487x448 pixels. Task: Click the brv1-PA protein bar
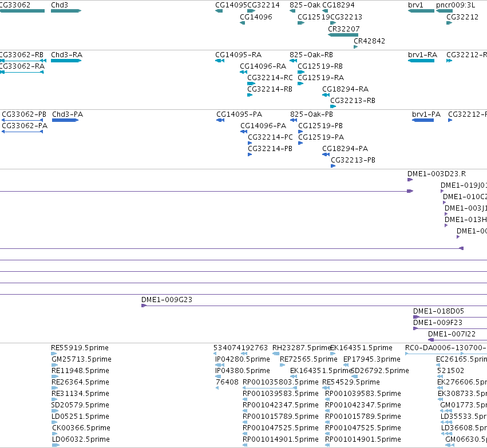[423, 120]
